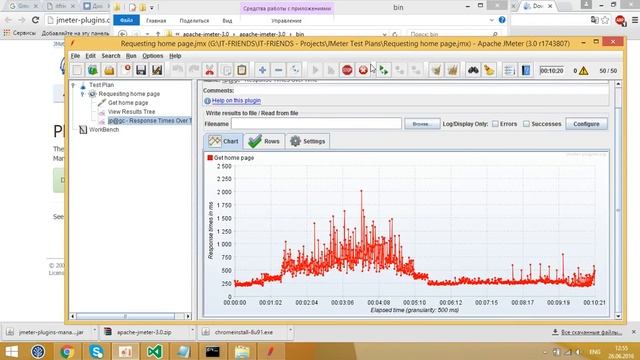
Task: Click the Toggle element toolbar icon
Action: tap(294, 70)
